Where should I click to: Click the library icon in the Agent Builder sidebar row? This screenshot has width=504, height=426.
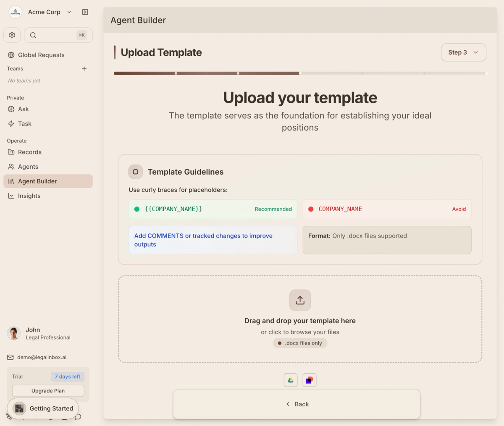[x=11, y=181]
